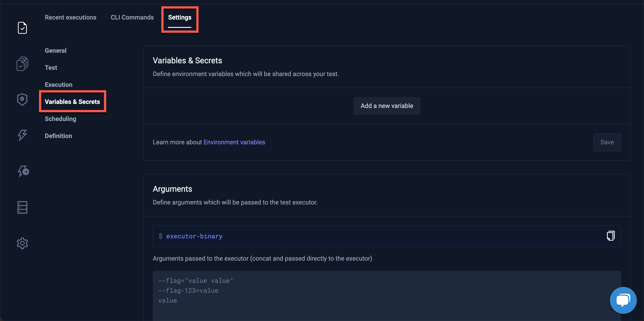Screen dimensions: 644x321
Task: Open Sources storage-rack sidebar icon
Action: click(x=22, y=207)
